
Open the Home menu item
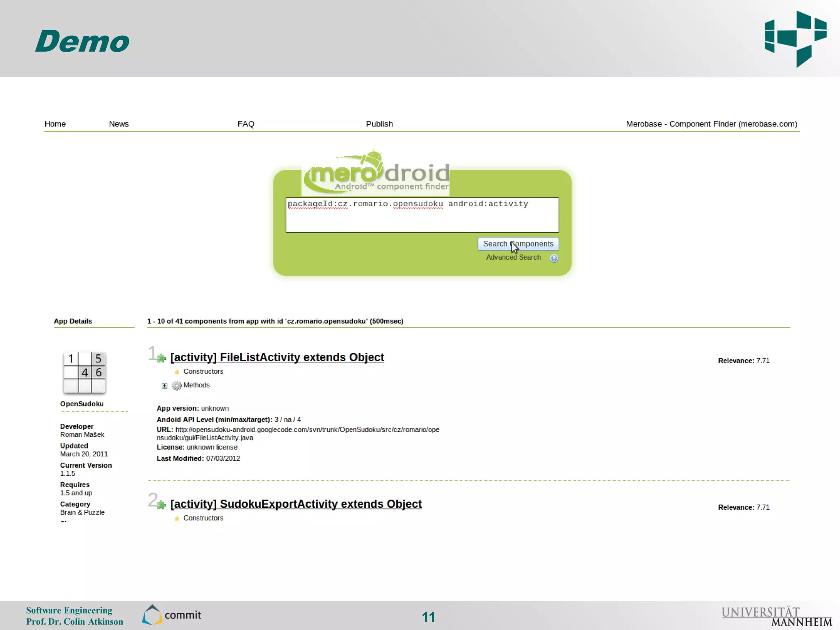tap(55, 124)
